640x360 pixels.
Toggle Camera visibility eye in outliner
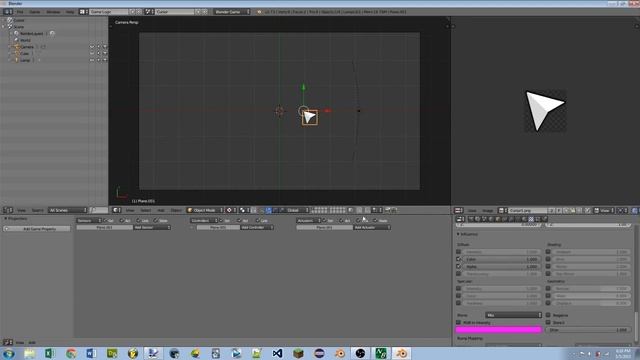(x=92, y=47)
